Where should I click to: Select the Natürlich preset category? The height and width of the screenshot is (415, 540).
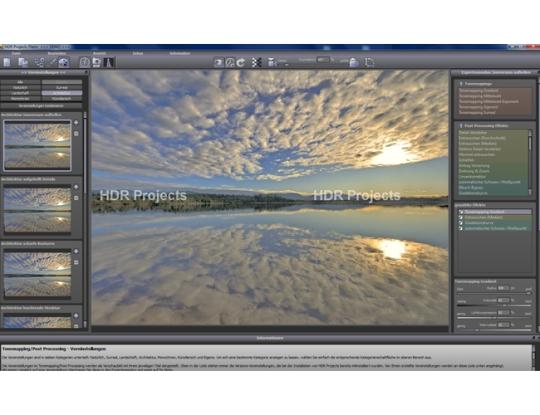point(21,88)
